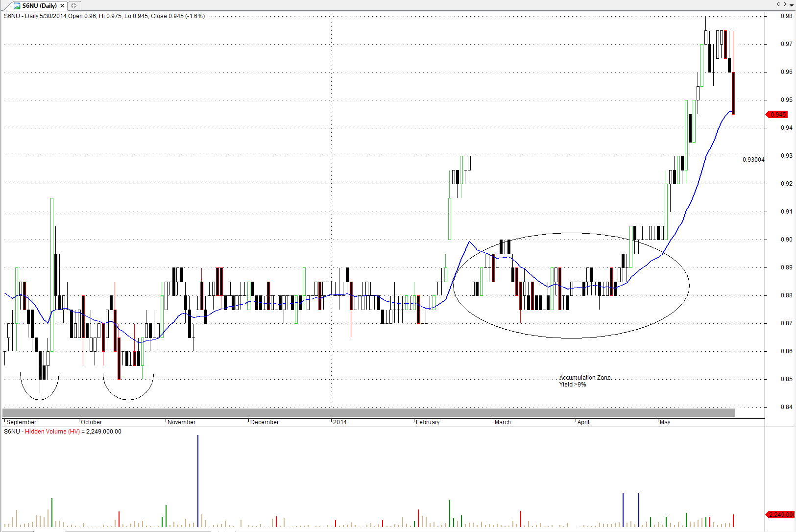796x532 pixels.
Task: Click the May label on time axis
Action: coord(665,422)
